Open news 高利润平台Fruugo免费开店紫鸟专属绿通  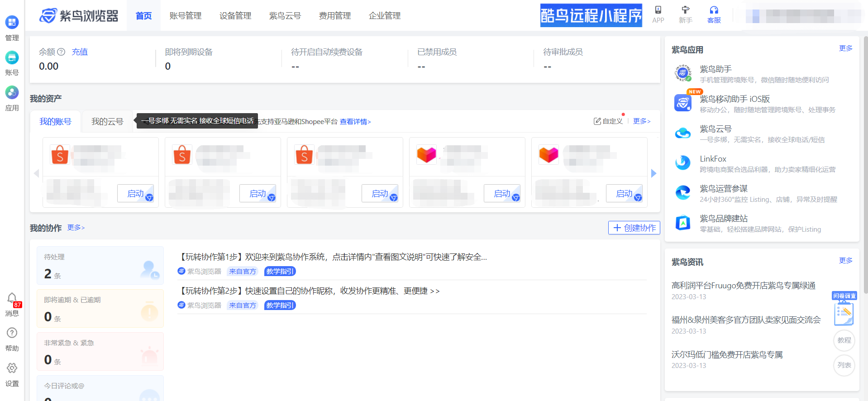point(744,286)
